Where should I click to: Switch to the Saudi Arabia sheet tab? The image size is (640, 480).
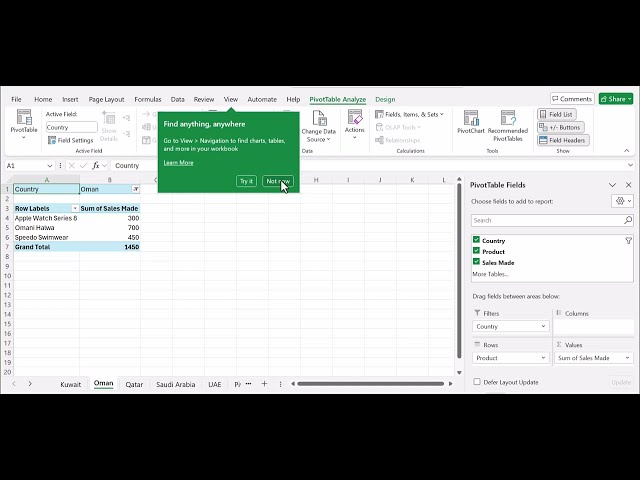click(x=176, y=384)
